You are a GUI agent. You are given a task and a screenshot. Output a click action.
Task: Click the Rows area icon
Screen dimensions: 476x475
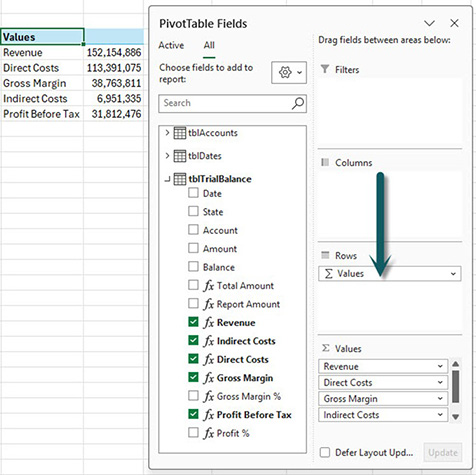[x=325, y=255]
